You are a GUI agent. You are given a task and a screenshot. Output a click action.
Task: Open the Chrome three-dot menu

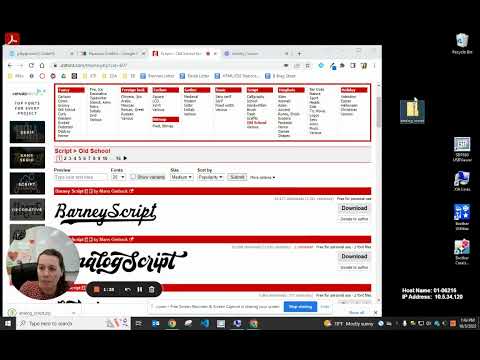coord(374,66)
